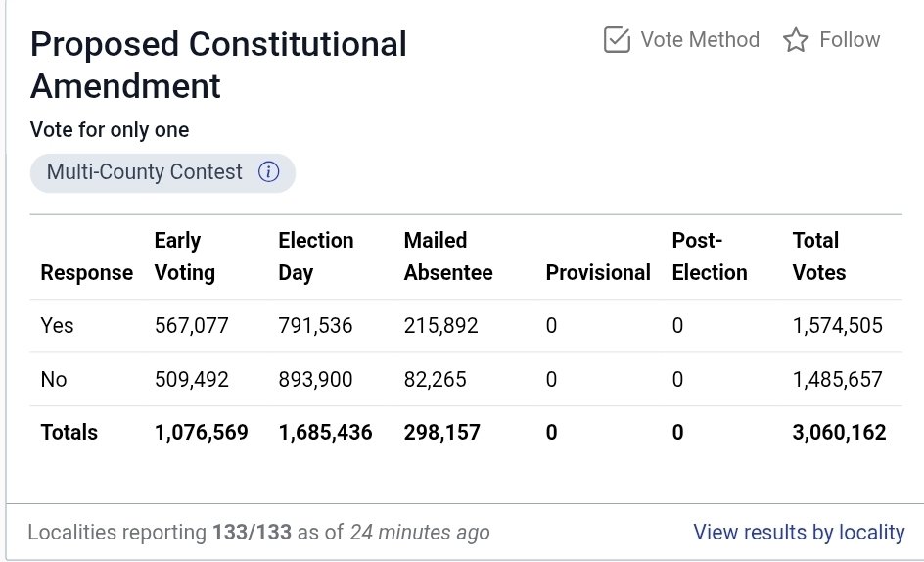Viewport: 924px width, 562px height.
Task: Click the Mailed Absentee column header
Action: 448,257
